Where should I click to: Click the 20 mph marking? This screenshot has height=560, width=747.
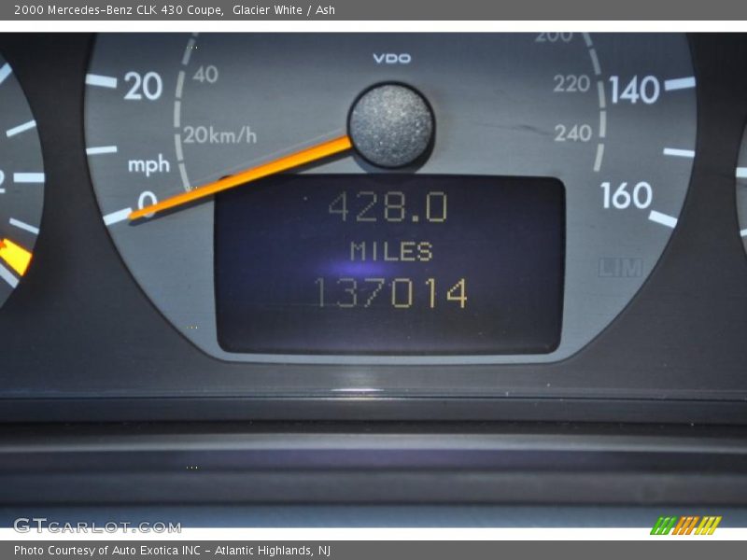pyautogui.click(x=143, y=87)
